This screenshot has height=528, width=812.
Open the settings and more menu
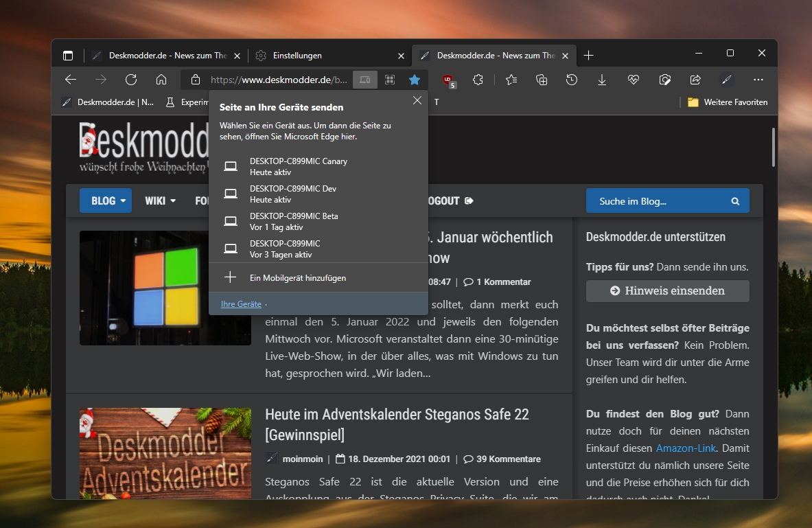pyautogui.click(x=758, y=80)
